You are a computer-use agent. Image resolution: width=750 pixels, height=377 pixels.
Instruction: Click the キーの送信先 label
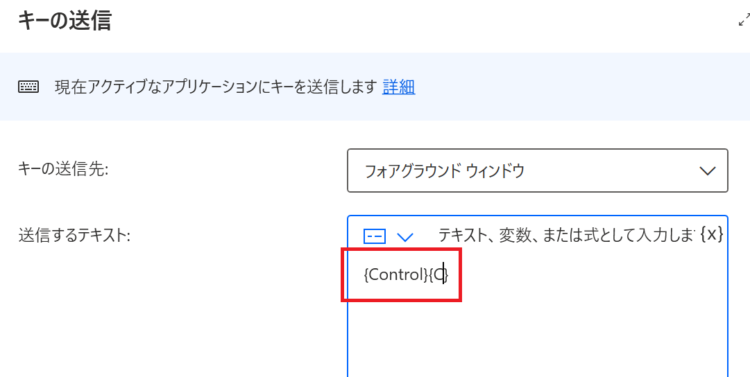(63, 169)
